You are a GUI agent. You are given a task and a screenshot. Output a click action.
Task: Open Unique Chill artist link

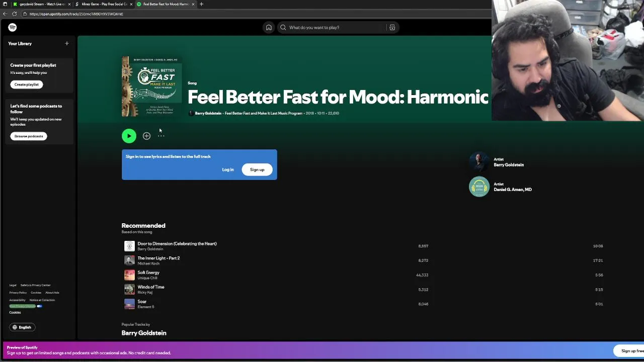(x=147, y=278)
